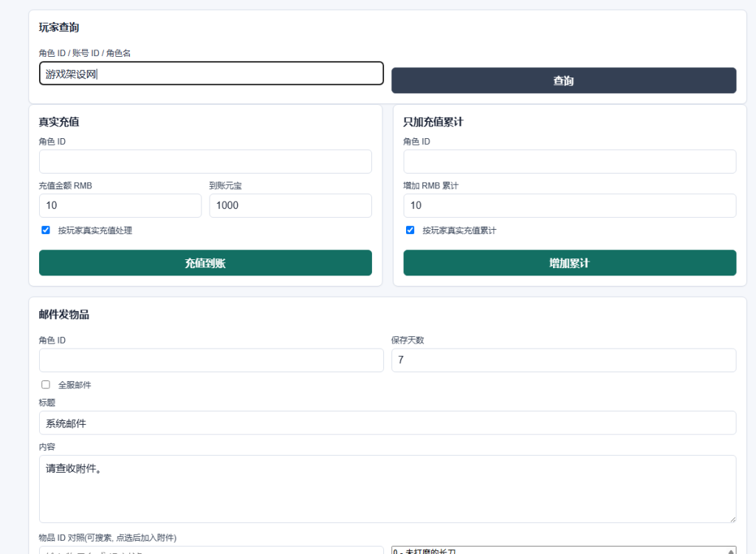Click the 到账元宝 field showing 1000
This screenshot has width=756, height=554.
point(290,205)
